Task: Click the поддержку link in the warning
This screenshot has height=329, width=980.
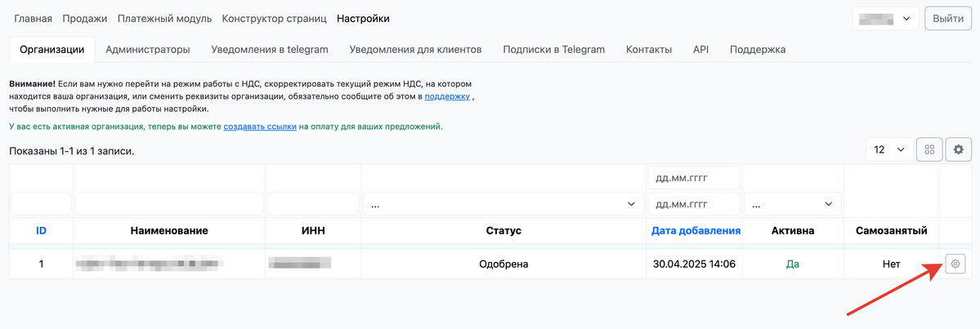Action: pos(447,96)
